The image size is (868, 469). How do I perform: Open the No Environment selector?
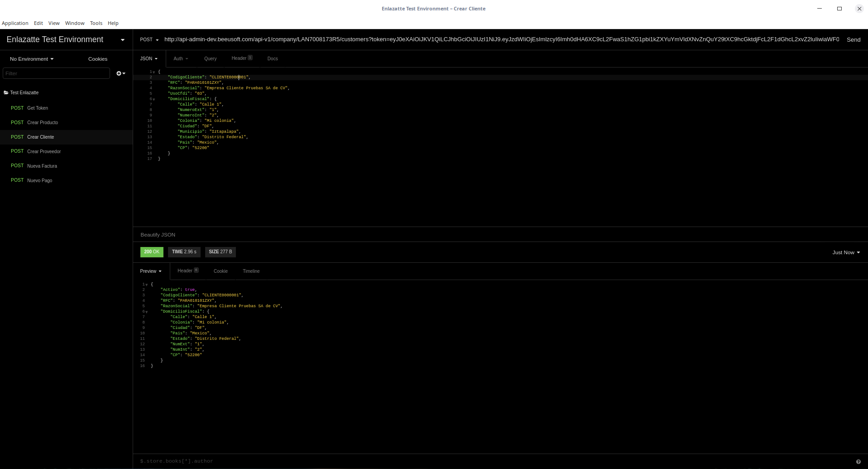pos(31,59)
